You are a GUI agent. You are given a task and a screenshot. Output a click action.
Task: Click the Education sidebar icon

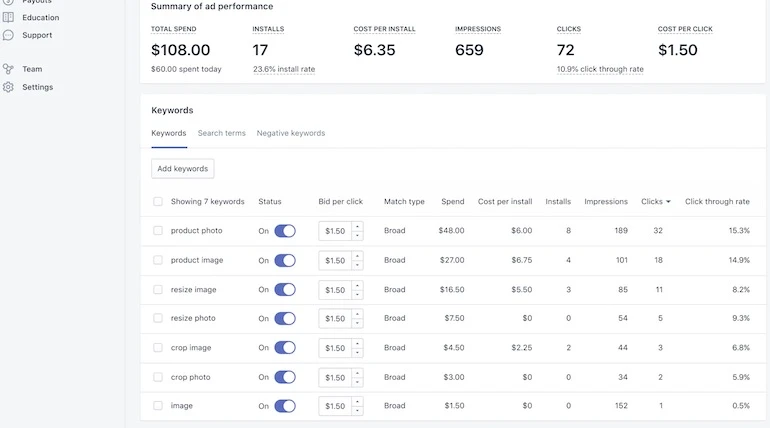[9, 17]
